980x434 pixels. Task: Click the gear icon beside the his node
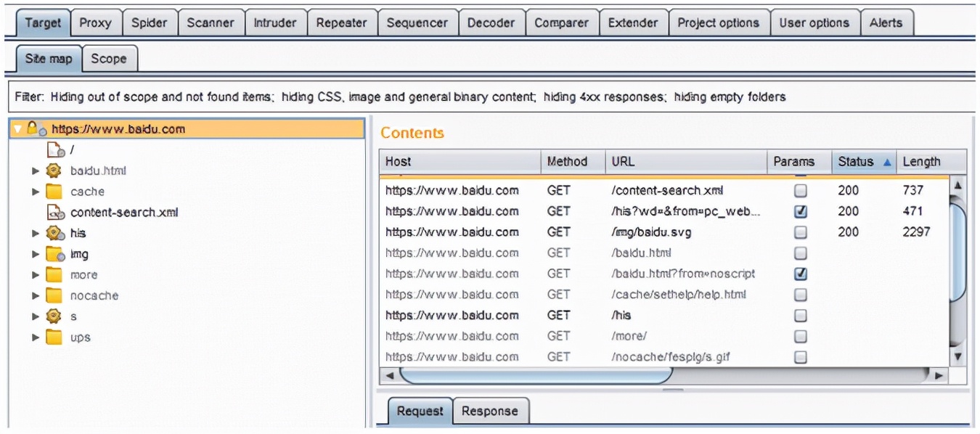(x=55, y=234)
